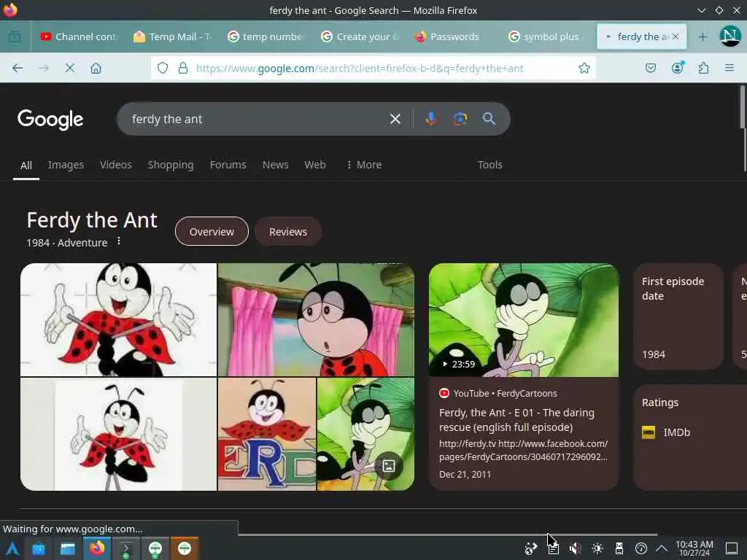Open IMDb rating link
Viewport: 747px width, 560px height.
667,432
